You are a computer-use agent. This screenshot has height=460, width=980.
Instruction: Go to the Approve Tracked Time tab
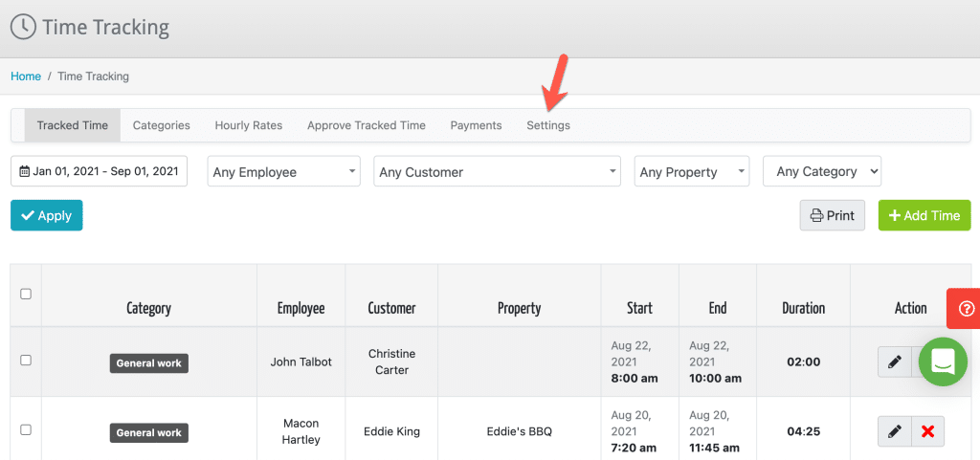coord(367,125)
